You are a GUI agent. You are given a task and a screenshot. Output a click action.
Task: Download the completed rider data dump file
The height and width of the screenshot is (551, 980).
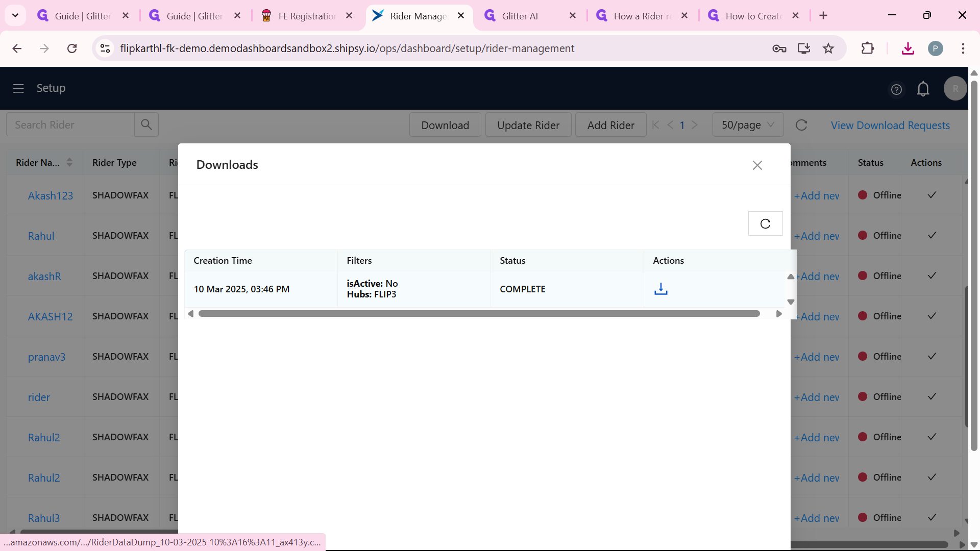661,289
